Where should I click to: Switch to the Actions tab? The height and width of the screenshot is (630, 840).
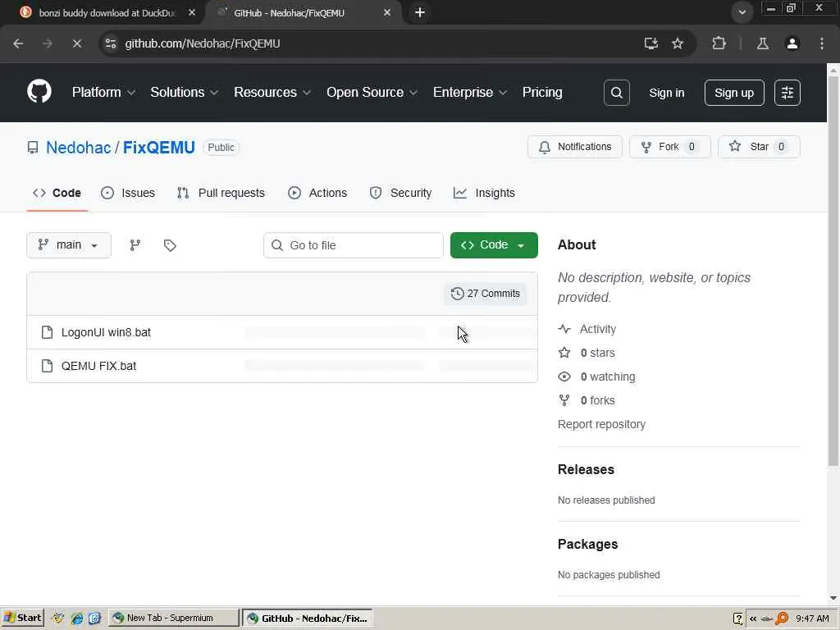[x=317, y=193]
